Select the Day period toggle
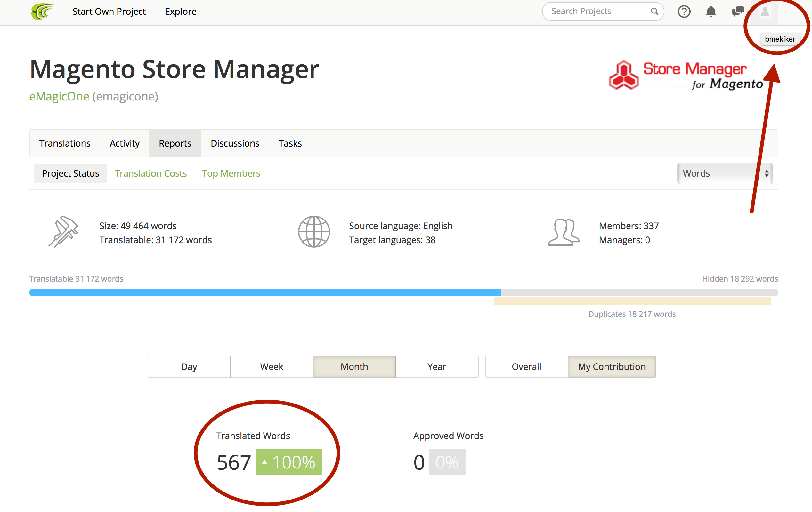Viewport: 812px width, 512px height. coord(189,366)
